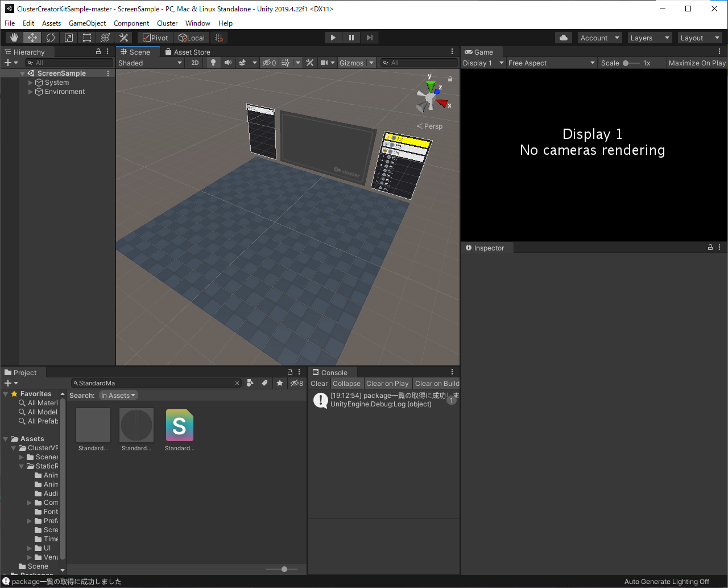Select the Rect Transform tool
The height and width of the screenshot is (588, 728).
[86, 37]
